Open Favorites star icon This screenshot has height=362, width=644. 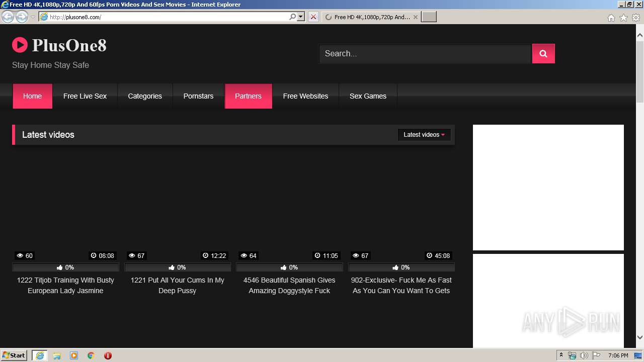pos(623,18)
